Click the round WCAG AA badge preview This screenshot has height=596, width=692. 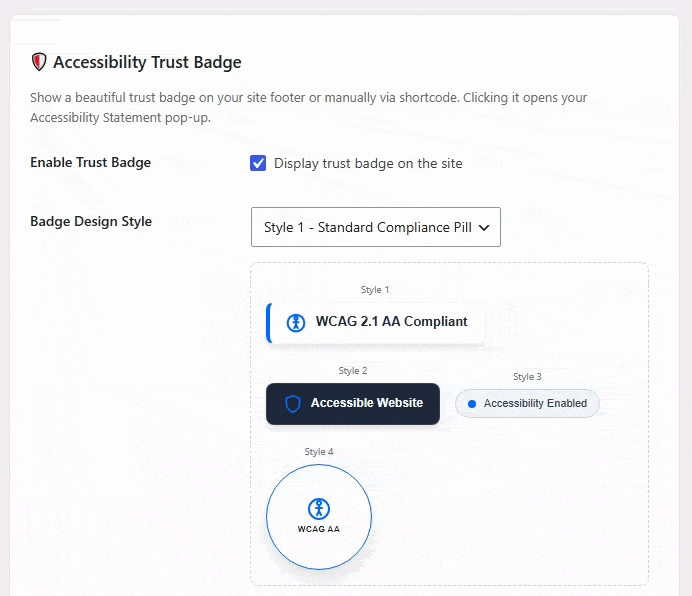pyautogui.click(x=319, y=517)
